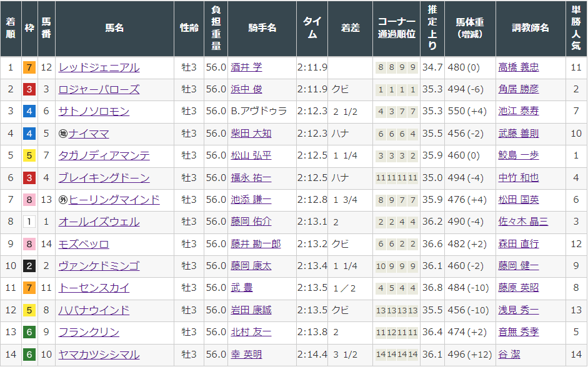This screenshot has width=588, height=367.
Task: Click yellow frame 5 badge for タガノディアマンテ
Action: [x=29, y=156]
